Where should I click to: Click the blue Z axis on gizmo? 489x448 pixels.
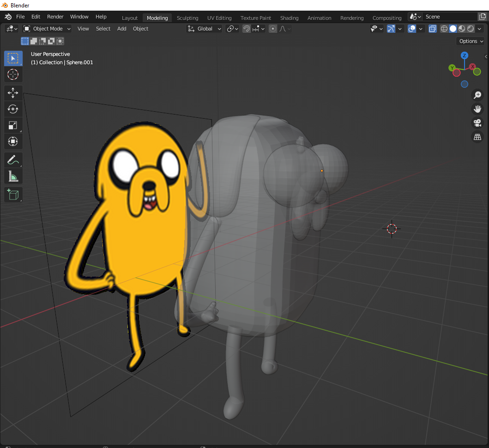coord(465,55)
